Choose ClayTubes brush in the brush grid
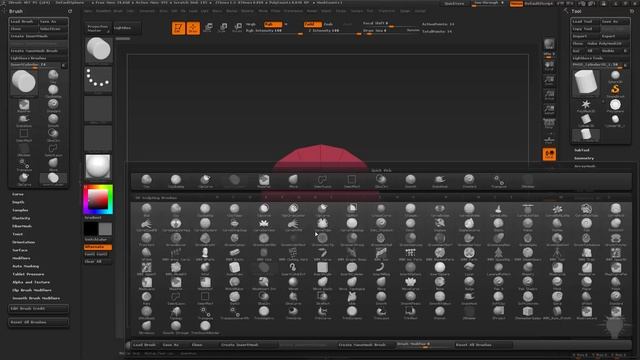Viewport: 640px width, 360px height. click(x=235, y=210)
